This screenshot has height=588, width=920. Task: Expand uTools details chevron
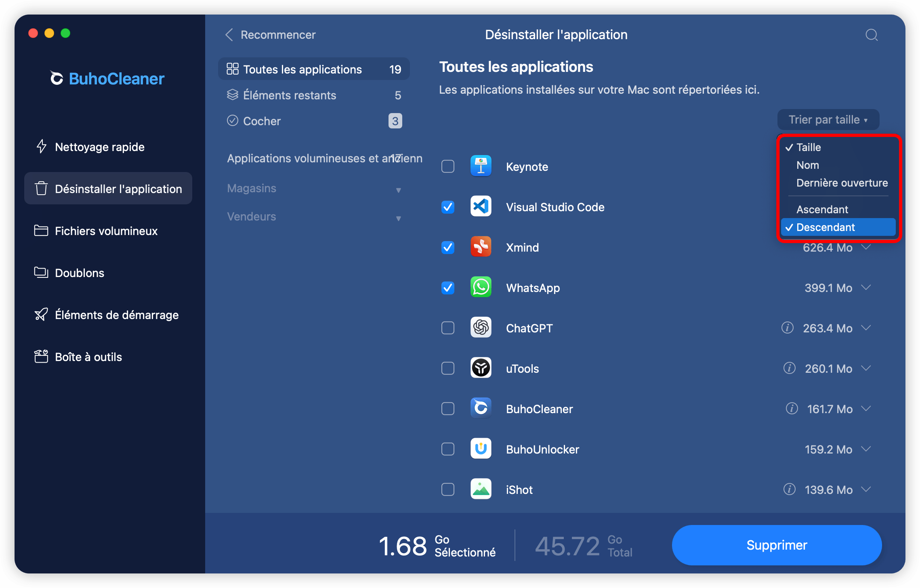865,368
